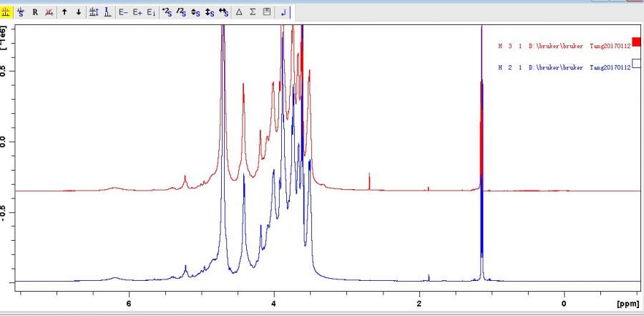Viewport: 644px width, 316px height.
Task: Toggle the red filled selection box for spectrum 3
Action: pyautogui.click(x=636, y=42)
